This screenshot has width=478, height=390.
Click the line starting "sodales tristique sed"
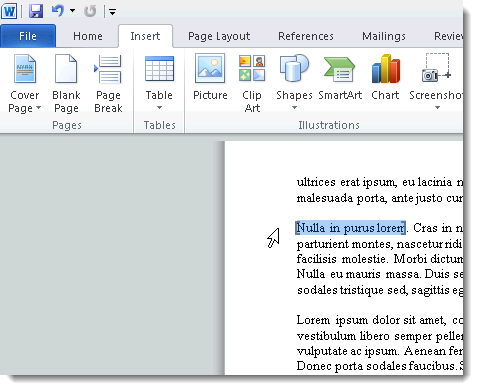click(x=380, y=290)
